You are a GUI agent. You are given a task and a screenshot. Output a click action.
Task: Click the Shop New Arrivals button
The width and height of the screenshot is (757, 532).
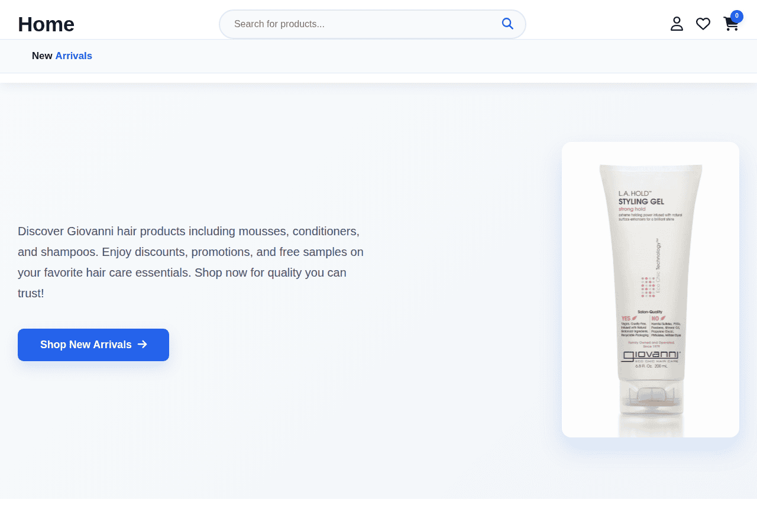pyautogui.click(x=93, y=345)
